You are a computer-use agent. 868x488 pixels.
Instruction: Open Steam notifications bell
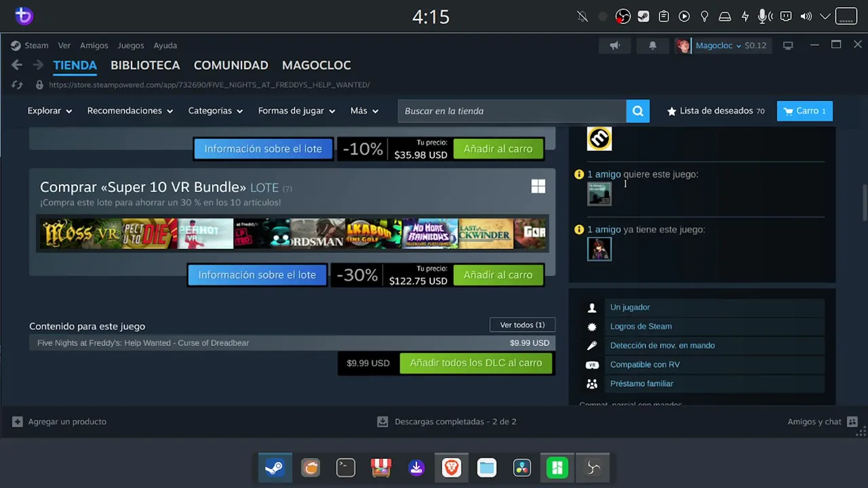click(x=652, y=45)
